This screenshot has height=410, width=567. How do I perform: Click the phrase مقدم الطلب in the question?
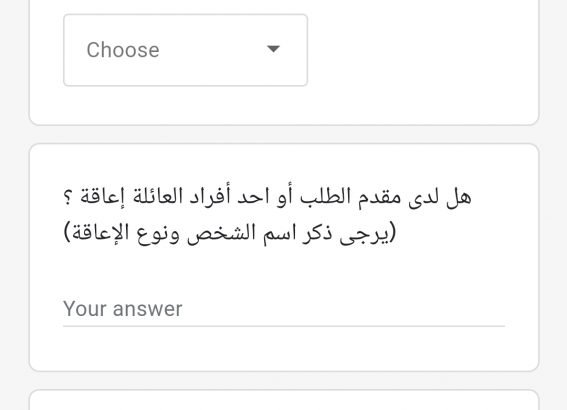tap(350, 197)
